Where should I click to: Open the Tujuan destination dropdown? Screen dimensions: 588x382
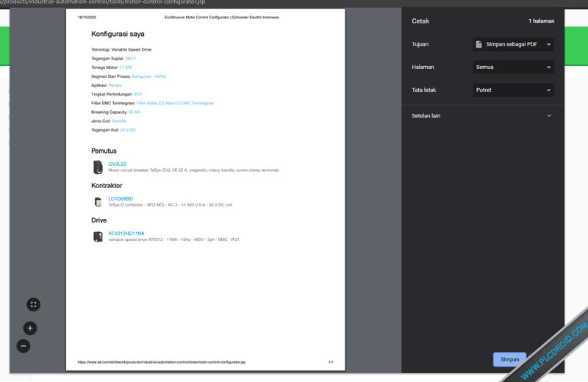click(513, 44)
